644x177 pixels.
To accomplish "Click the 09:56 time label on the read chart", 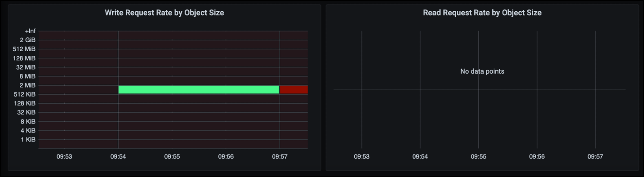I will [537, 156].
